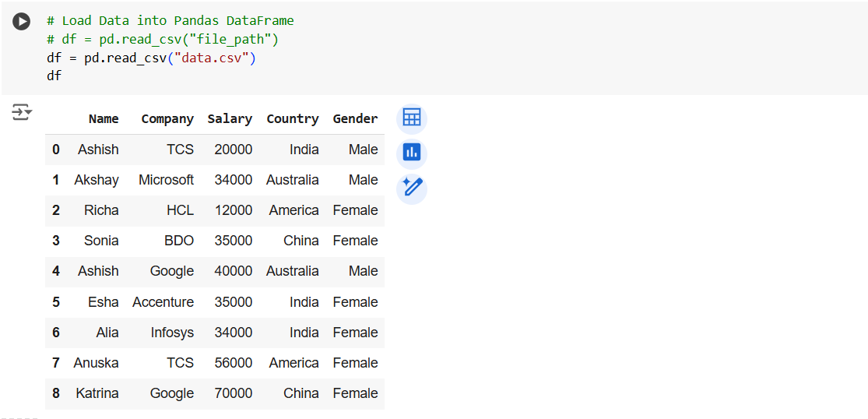Image resolution: width=868 pixels, height=419 pixels.
Task: Click the Country column header
Action: [292, 119]
